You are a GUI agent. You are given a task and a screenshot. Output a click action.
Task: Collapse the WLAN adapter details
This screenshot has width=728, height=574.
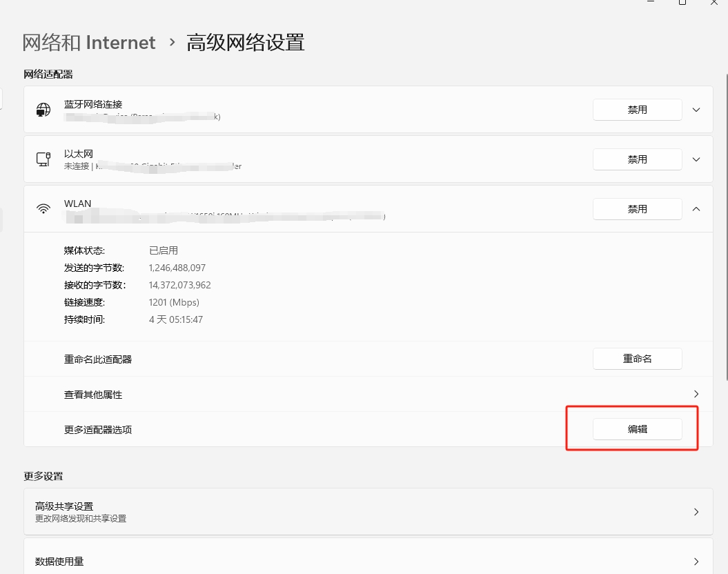tap(696, 209)
